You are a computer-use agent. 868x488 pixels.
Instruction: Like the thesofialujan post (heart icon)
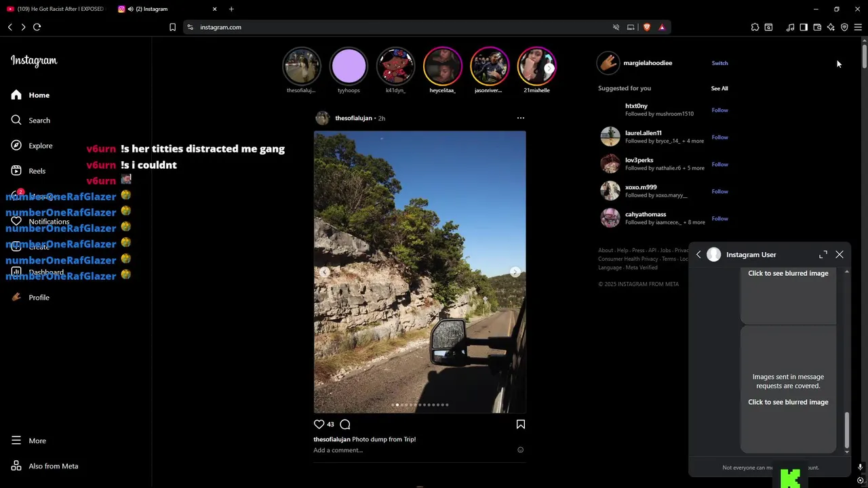pos(319,424)
